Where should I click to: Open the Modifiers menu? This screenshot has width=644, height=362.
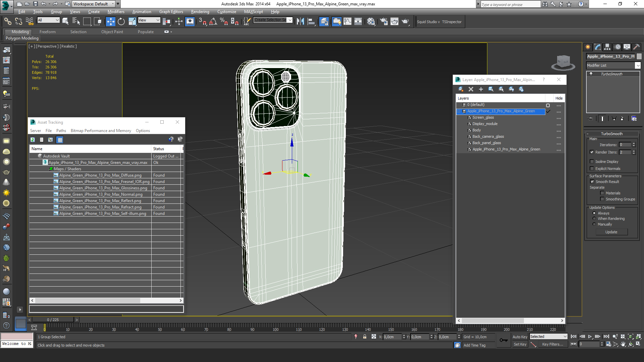[116, 12]
